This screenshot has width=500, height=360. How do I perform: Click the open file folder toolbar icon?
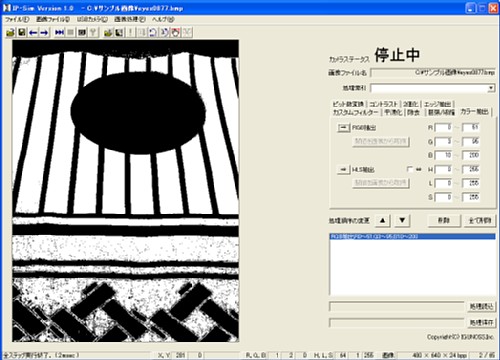(x=11, y=32)
